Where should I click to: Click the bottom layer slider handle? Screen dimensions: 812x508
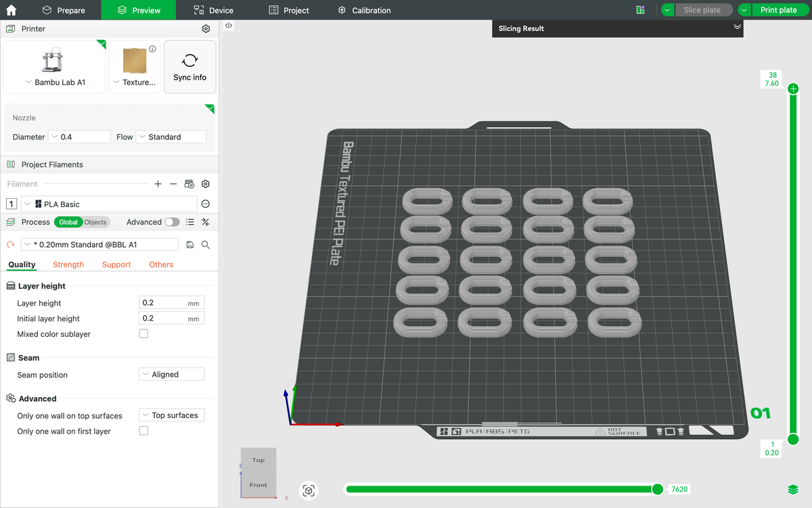(x=794, y=440)
